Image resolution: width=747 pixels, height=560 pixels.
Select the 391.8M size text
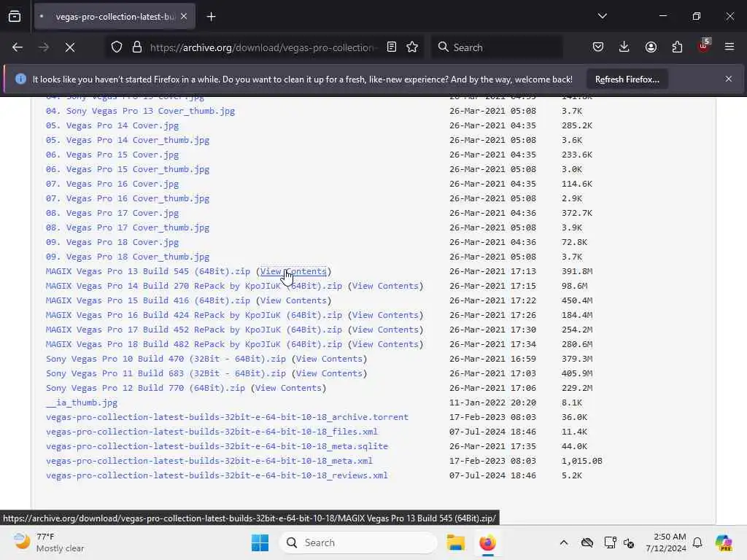(577, 271)
